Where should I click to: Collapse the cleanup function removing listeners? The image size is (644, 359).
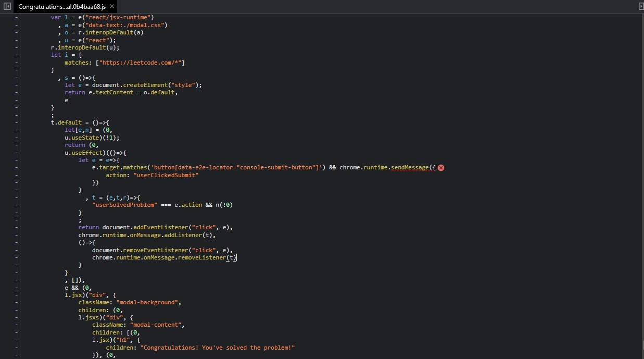tap(17, 242)
